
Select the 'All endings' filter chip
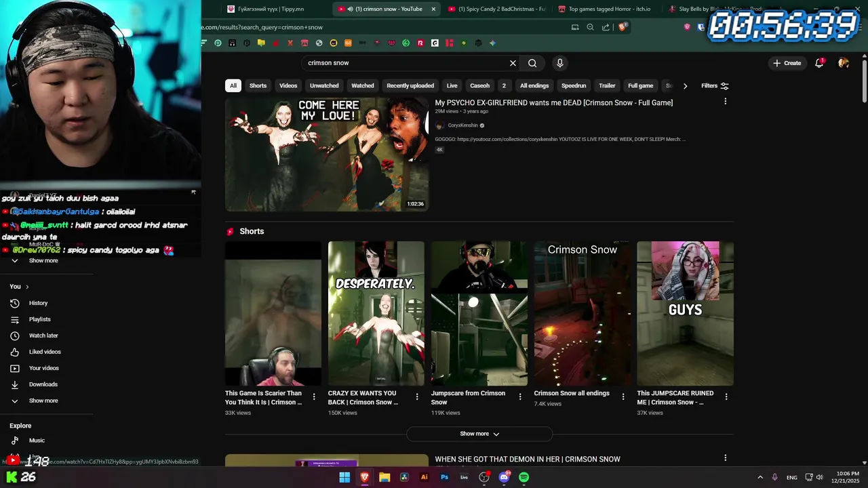534,86
